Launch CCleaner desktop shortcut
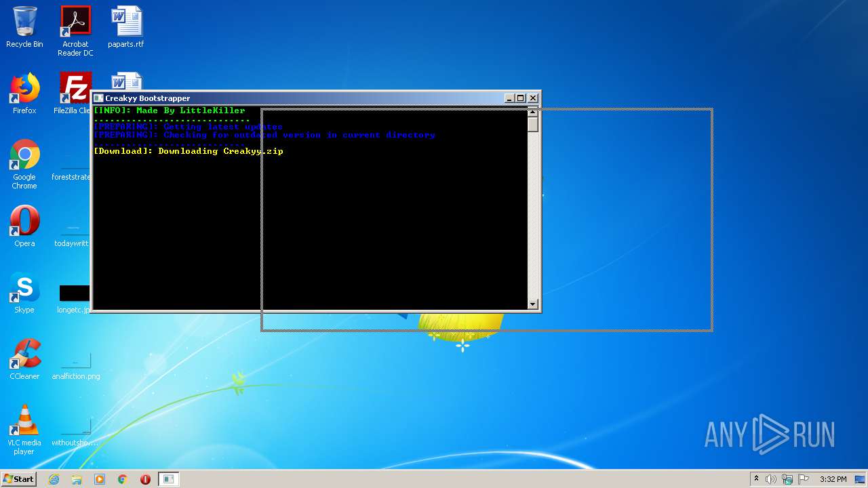This screenshot has width=868, height=488. pos(24,359)
